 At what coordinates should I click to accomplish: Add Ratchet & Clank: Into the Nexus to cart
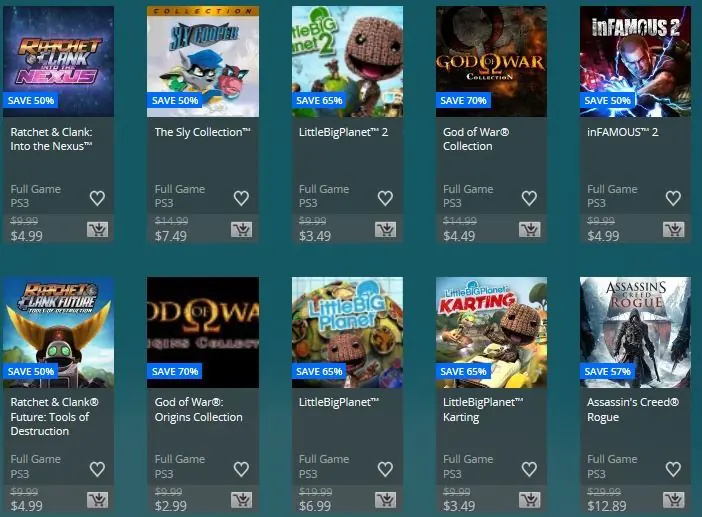pos(97,230)
